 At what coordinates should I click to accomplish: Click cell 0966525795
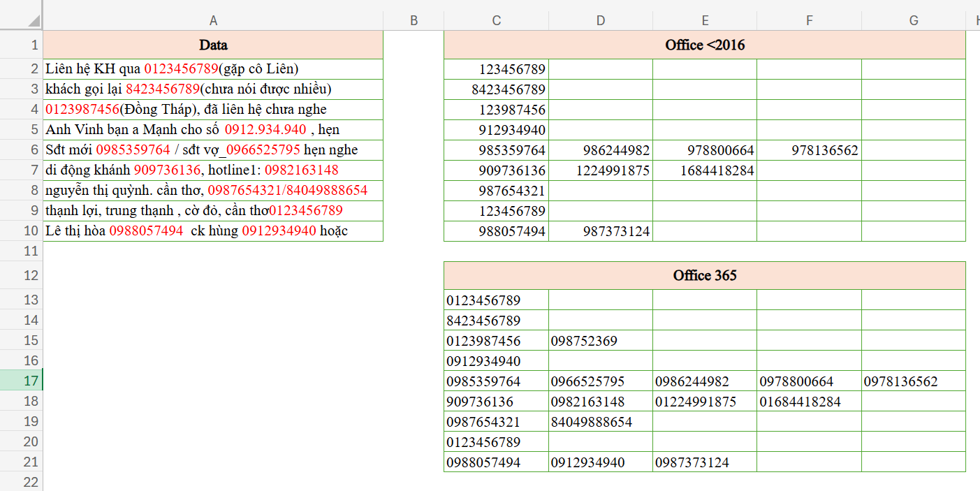[601, 381]
